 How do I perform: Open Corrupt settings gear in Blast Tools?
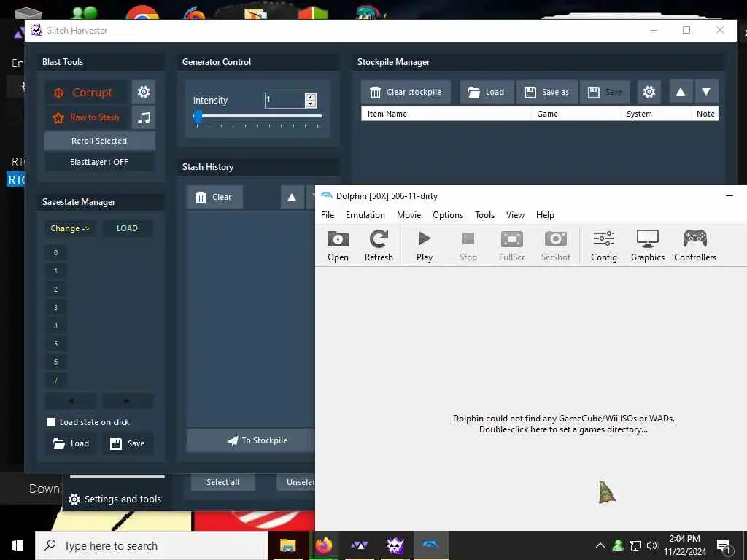click(x=144, y=92)
